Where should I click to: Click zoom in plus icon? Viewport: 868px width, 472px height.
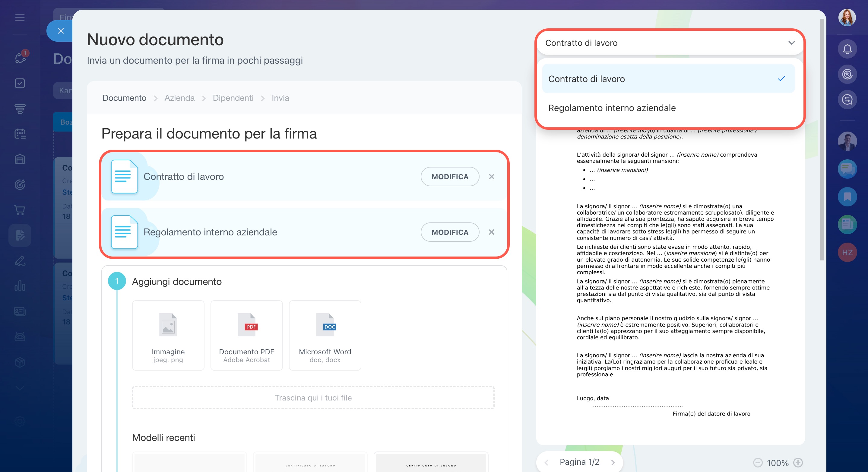(798, 463)
